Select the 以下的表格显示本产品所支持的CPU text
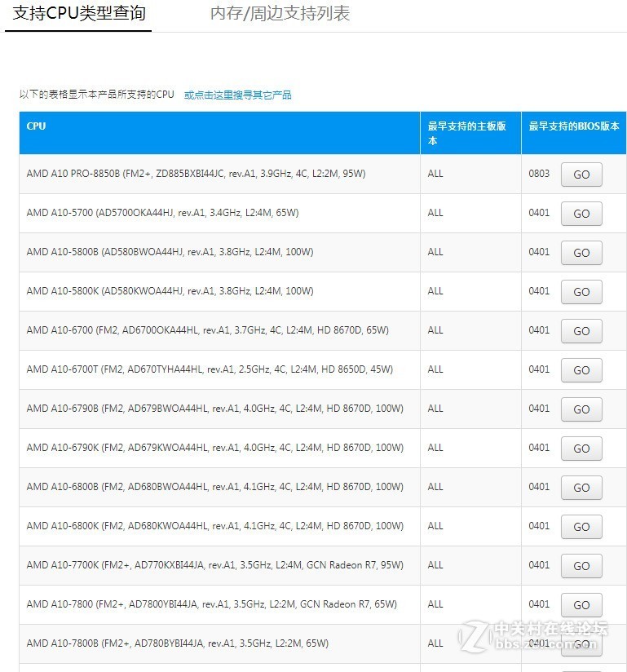The image size is (627, 672). coord(96,95)
